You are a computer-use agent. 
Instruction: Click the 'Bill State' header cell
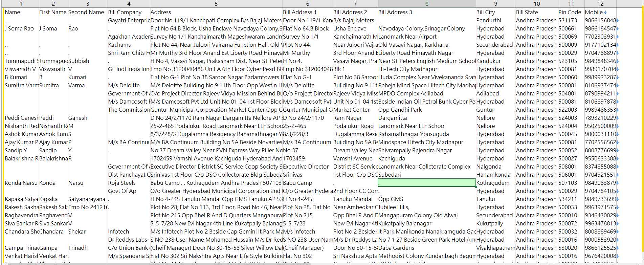coord(537,12)
